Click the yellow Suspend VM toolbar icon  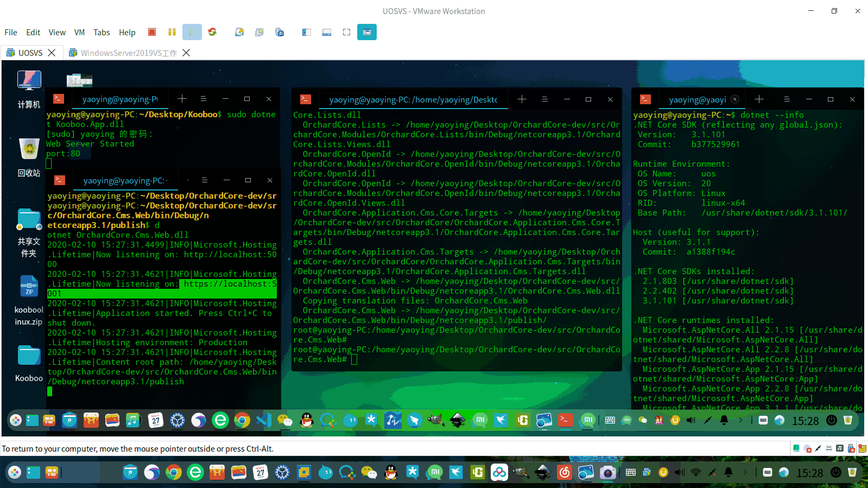[x=172, y=32]
